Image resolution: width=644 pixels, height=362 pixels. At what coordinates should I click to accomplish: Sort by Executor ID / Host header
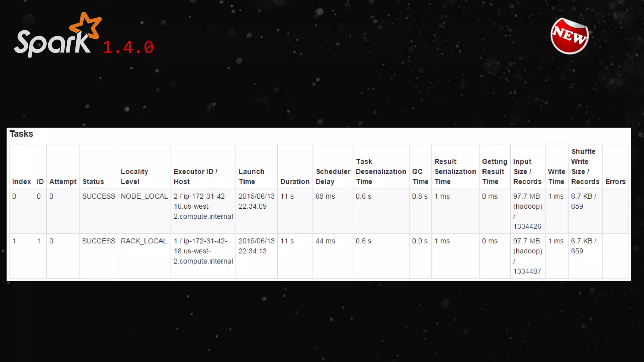point(195,177)
